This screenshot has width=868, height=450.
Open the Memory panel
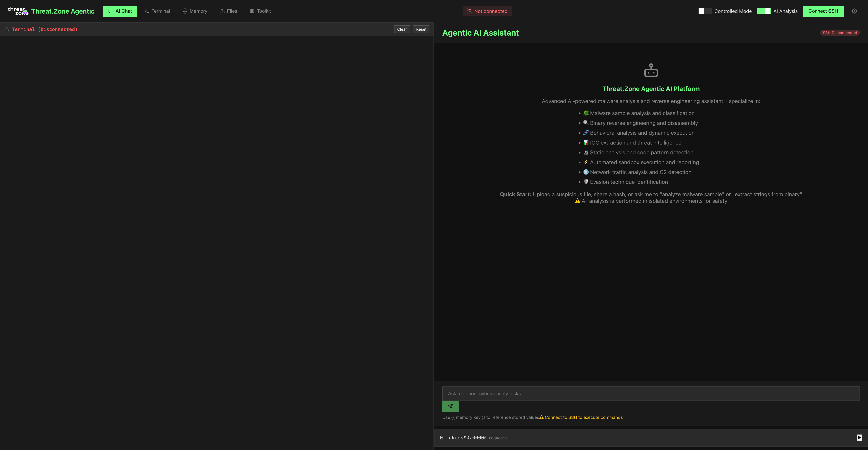point(195,11)
